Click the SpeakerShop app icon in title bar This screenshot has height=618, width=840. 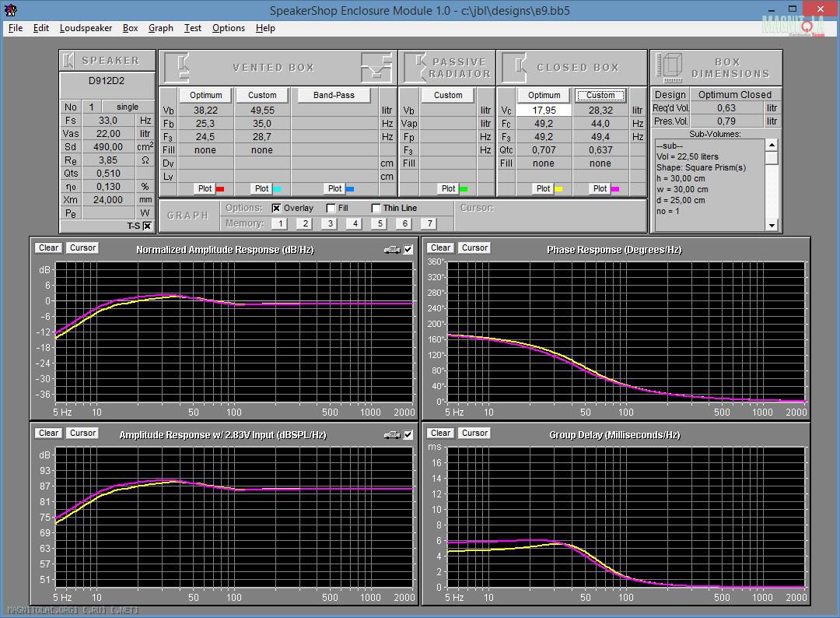click(10, 9)
